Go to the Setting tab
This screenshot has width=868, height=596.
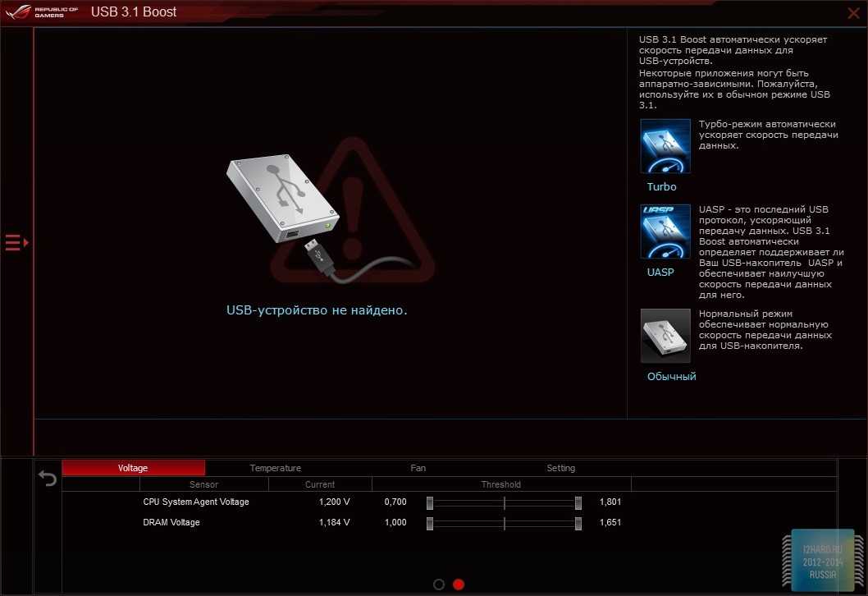click(561, 468)
